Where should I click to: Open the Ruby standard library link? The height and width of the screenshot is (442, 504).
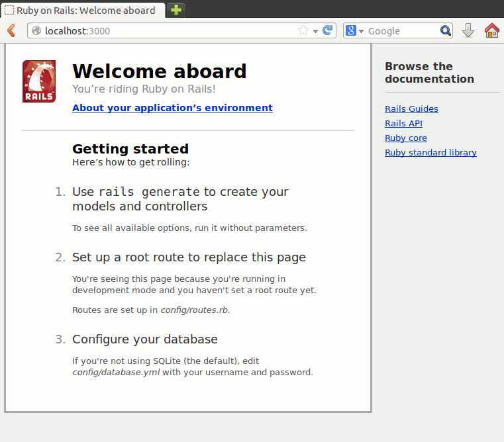coord(430,153)
